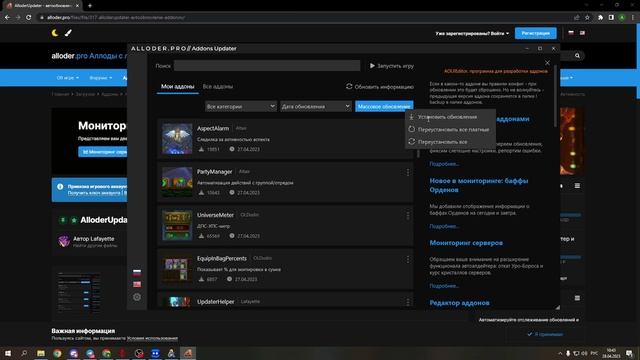Open options menu for UpdaterHelper addon
The image size is (640, 360).
pyautogui.click(x=408, y=302)
